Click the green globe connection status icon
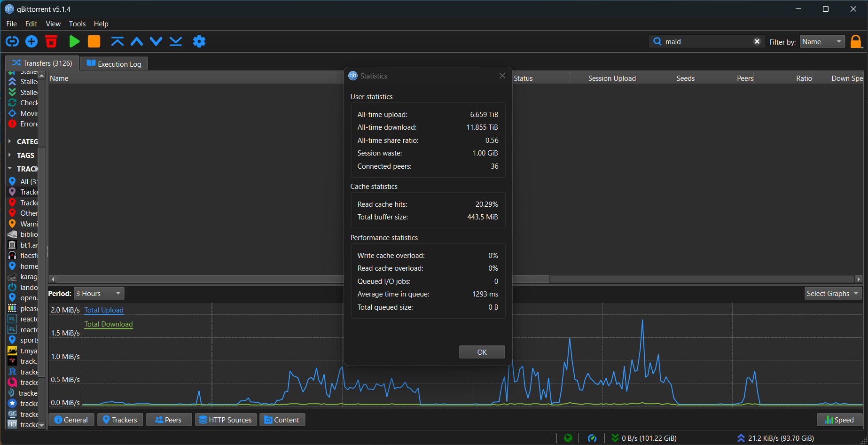 568,438
